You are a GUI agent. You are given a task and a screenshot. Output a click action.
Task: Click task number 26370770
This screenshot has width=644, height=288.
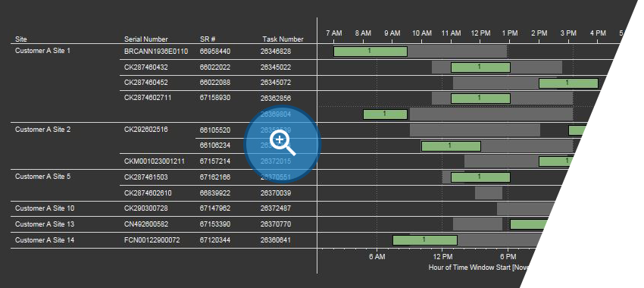276,224
